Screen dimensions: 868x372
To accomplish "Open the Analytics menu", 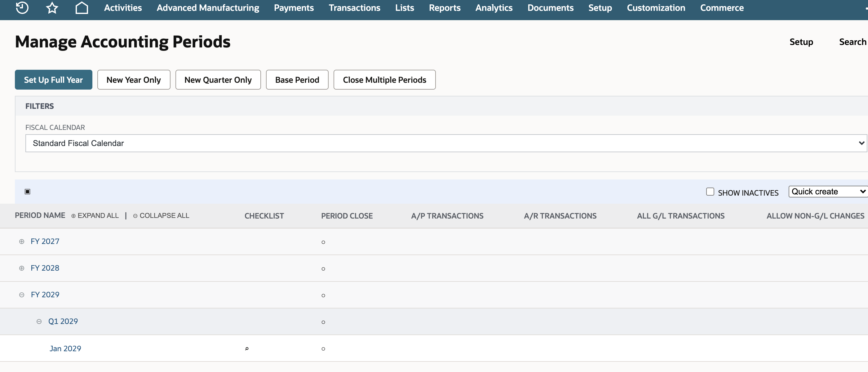I will [x=494, y=7].
